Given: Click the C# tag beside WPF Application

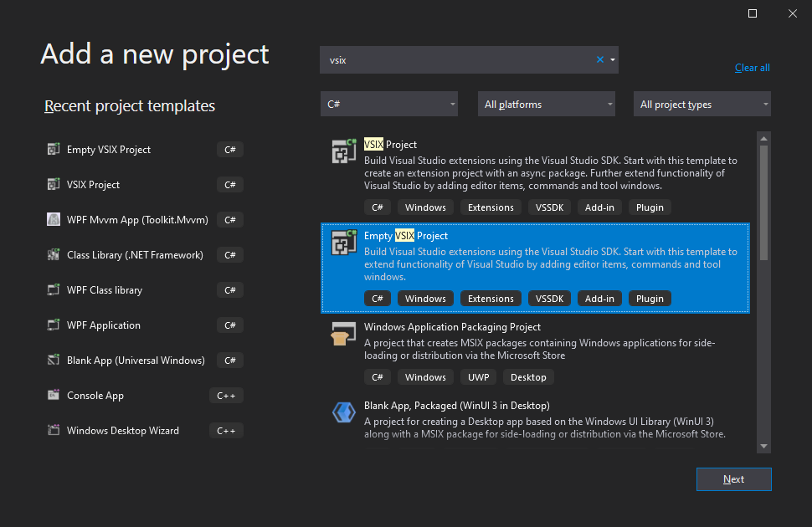Looking at the screenshot, I should tap(230, 325).
